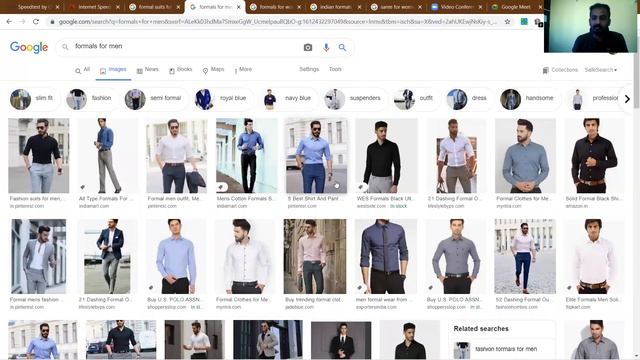Open the WES Formals Black image
The height and width of the screenshot is (360, 640).
click(x=386, y=156)
